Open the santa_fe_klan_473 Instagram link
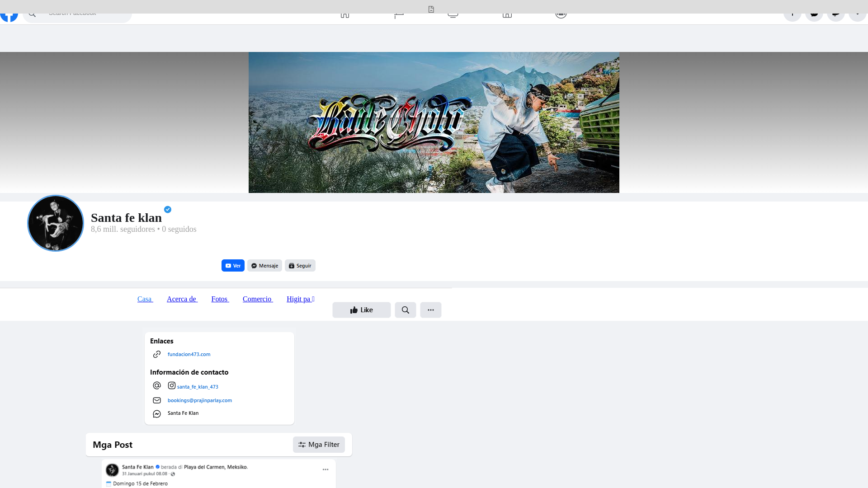868x488 pixels. (x=198, y=387)
